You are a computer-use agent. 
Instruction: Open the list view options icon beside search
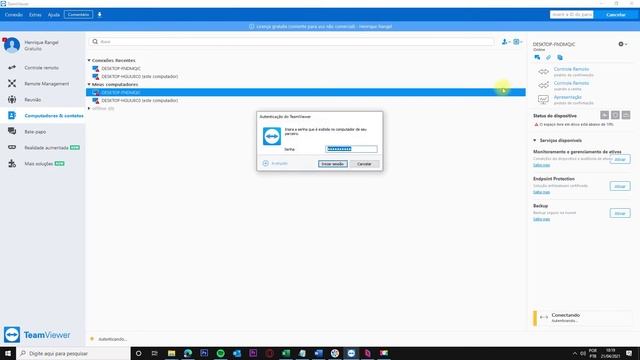point(517,42)
